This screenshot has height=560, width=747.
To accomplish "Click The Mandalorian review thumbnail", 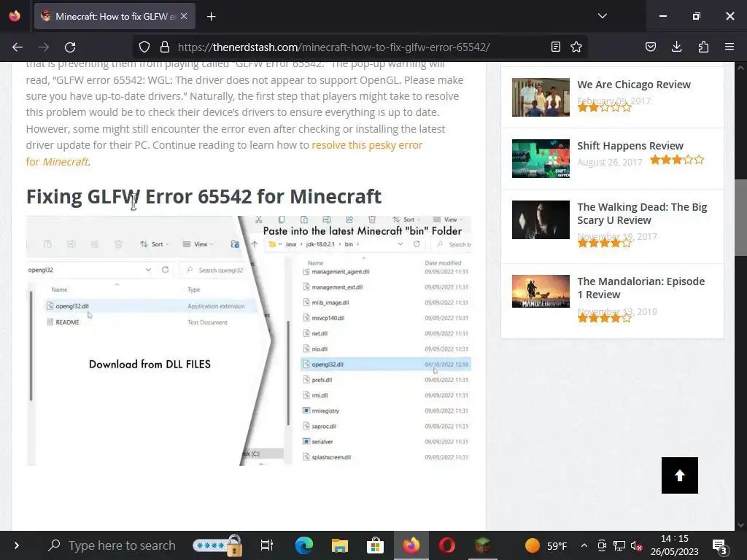I will click(541, 292).
